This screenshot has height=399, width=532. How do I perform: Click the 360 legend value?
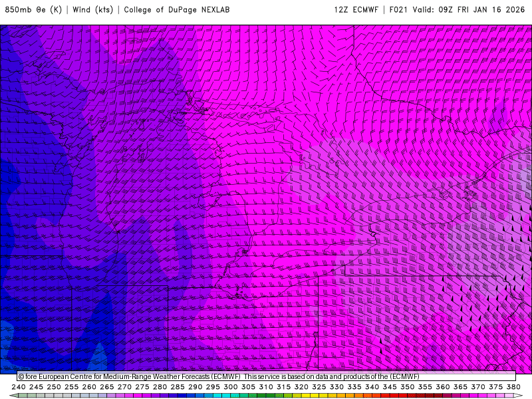442,387
